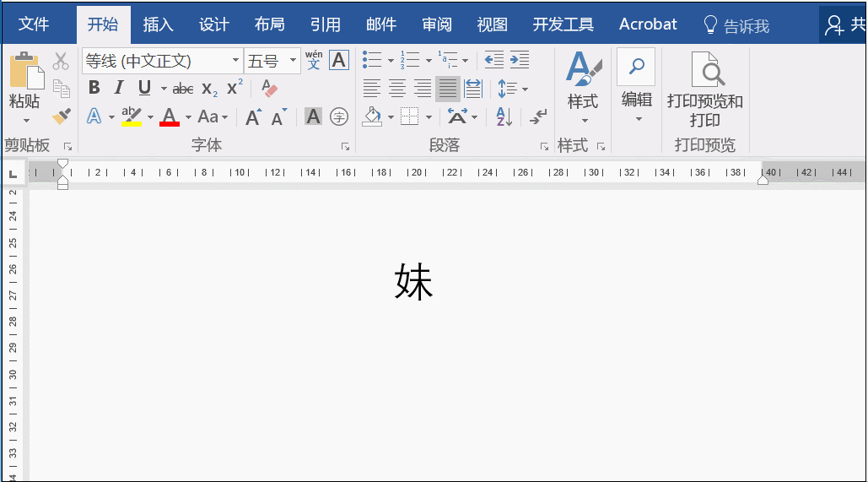Apply yellow text highlight color
The width and height of the screenshot is (868, 482).
pos(132,116)
